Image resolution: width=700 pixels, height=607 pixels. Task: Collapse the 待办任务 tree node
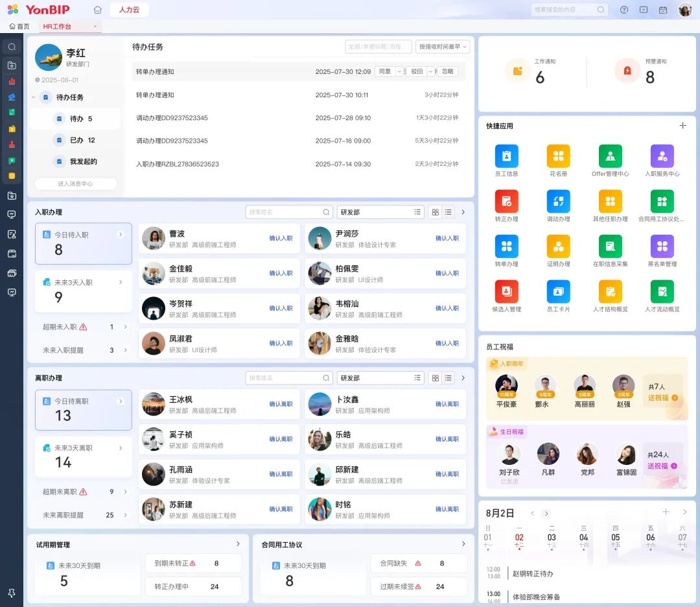click(x=34, y=97)
